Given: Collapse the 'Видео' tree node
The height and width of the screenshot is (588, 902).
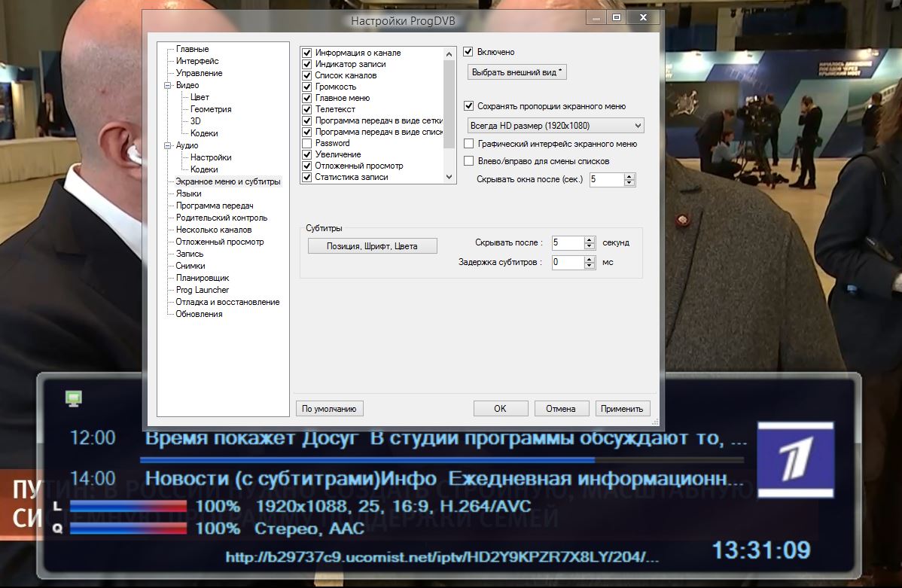Looking at the screenshot, I should pyautogui.click(x=168, y=86).
